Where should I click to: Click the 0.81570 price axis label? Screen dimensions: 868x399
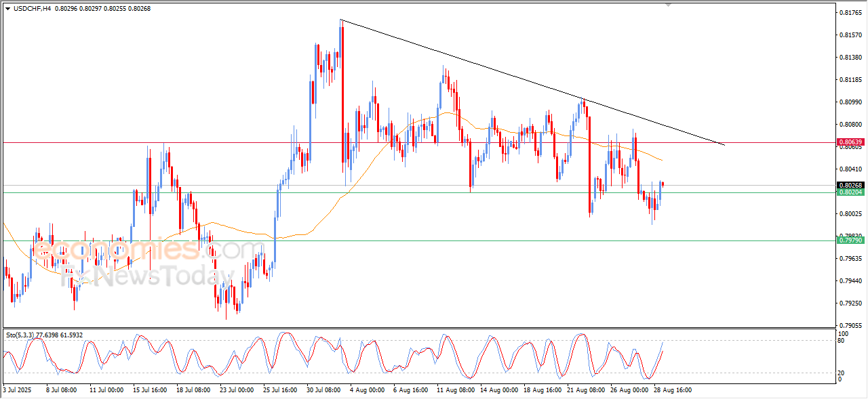click(850, 35)
